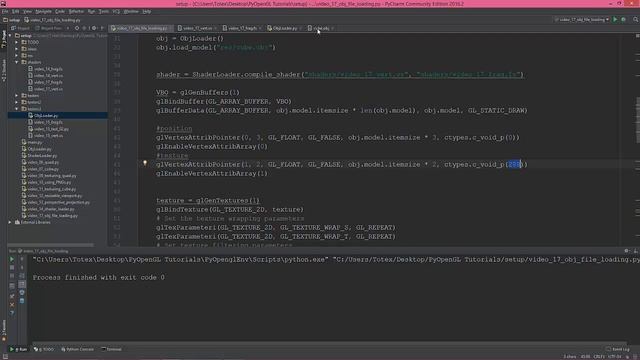Start debugging with the top-right bug icon
Image resolution: width=640 pixels, height=360 pixels.
click(623, 20)
